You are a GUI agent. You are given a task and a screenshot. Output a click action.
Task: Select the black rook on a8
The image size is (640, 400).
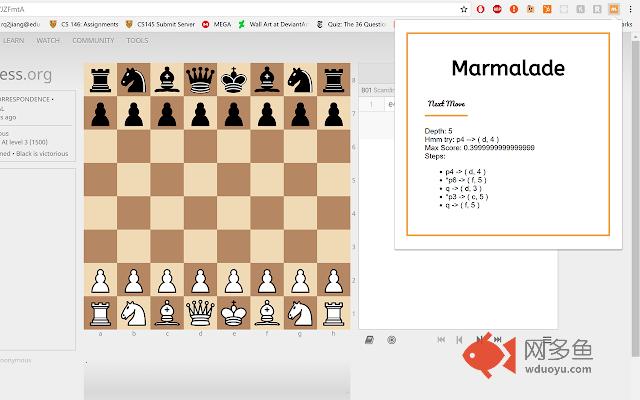coord(100,80)
